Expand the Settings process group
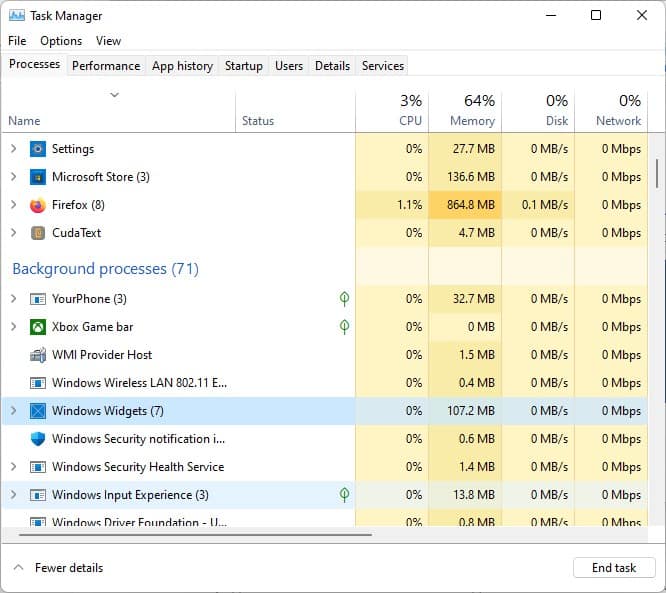The height and width of the screenshot is (593, 666). pyautogui.click(x=14, y=149)
